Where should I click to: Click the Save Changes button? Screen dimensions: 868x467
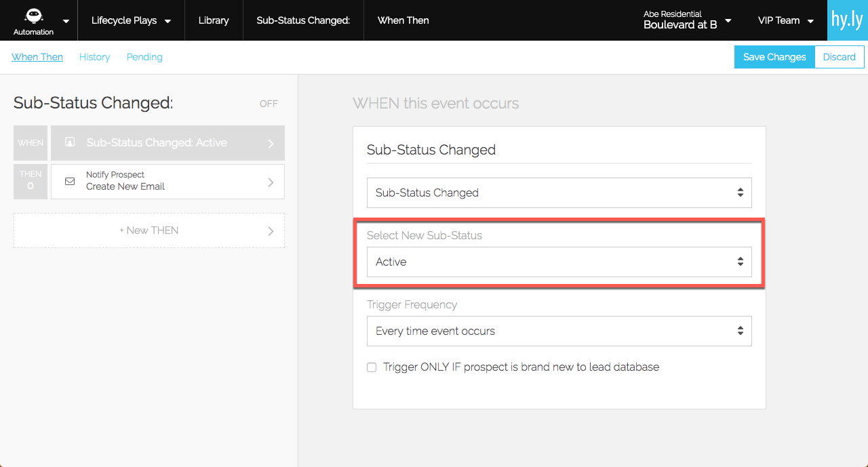click(774, 57)
